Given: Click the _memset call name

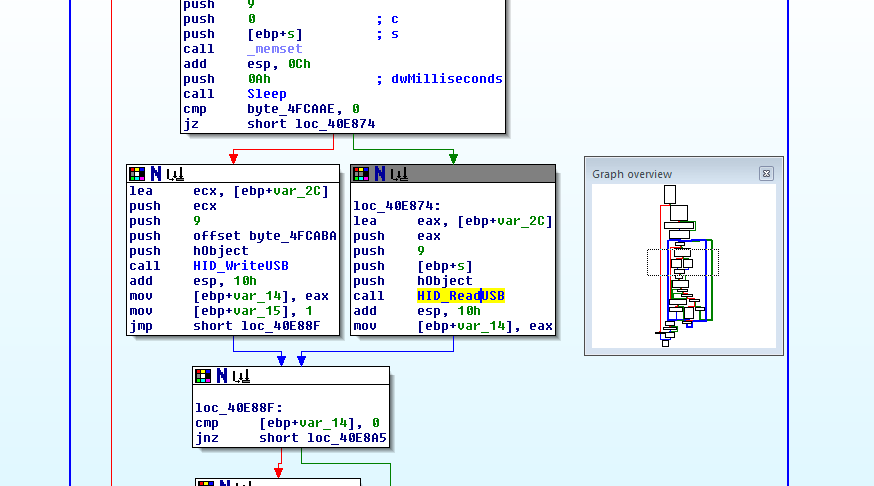Looking at the screenshot, I should 275,49.
